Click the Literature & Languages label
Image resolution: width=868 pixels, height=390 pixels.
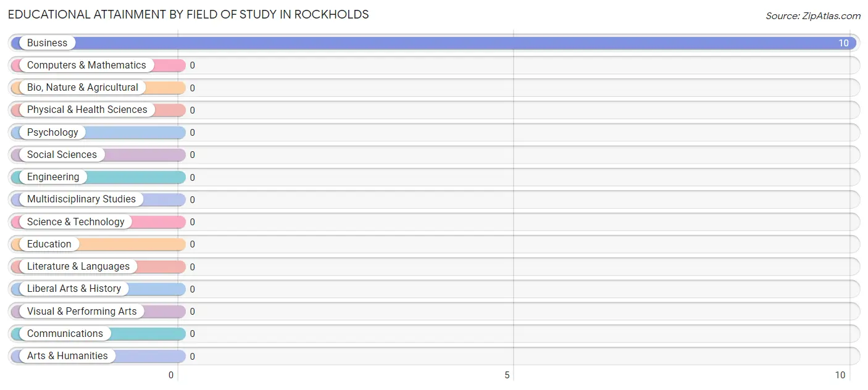point(78,267)
